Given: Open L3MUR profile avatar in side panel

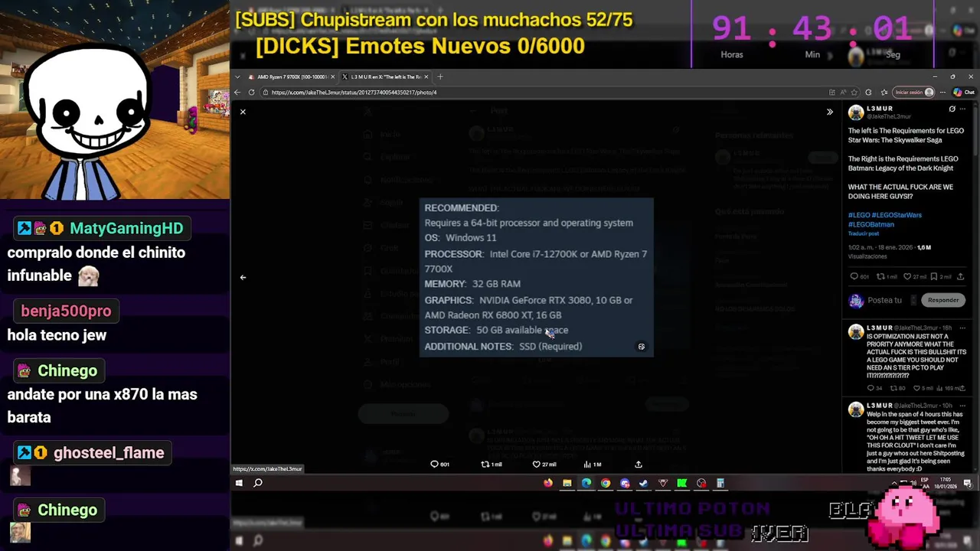Looking at the screenshot, I should (x=856, y=112).
